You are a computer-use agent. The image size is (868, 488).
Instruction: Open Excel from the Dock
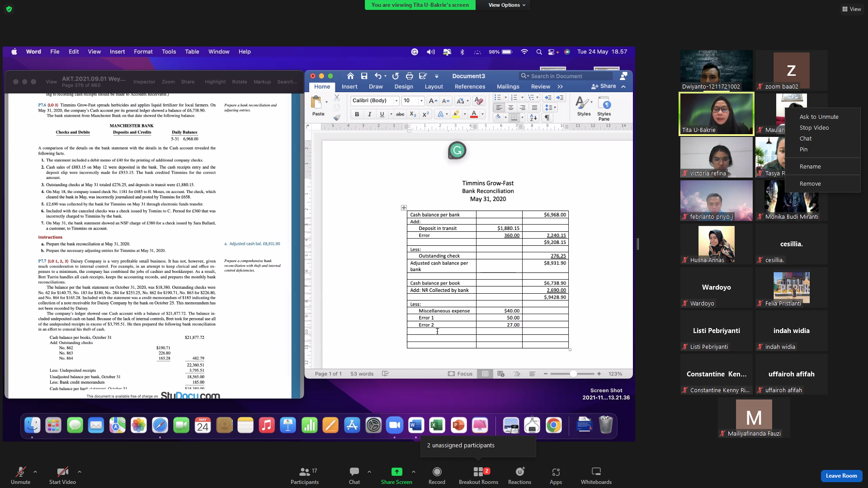click(x=437, y=425)
